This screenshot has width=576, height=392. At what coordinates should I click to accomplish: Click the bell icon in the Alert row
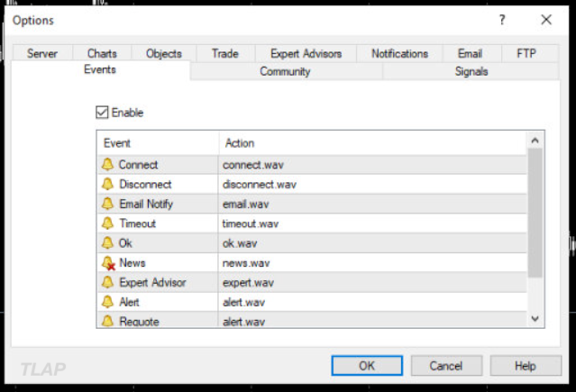[x=107, y=302]
